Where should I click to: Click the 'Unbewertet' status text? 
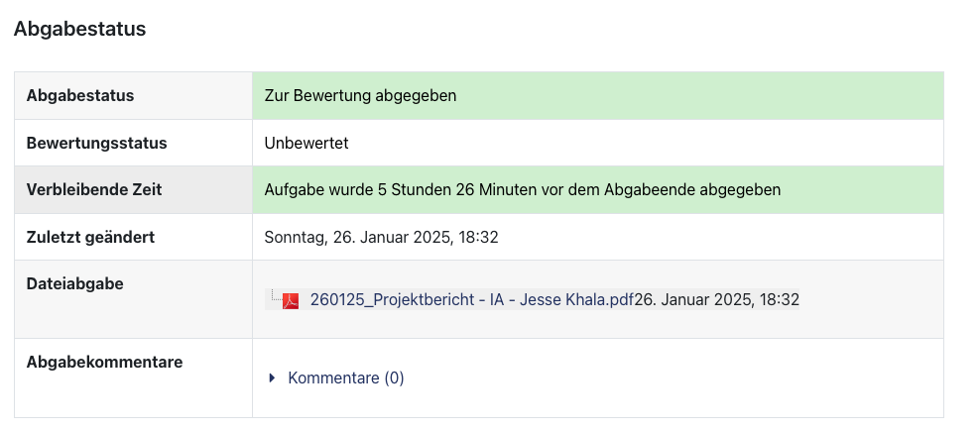(306, 143)
